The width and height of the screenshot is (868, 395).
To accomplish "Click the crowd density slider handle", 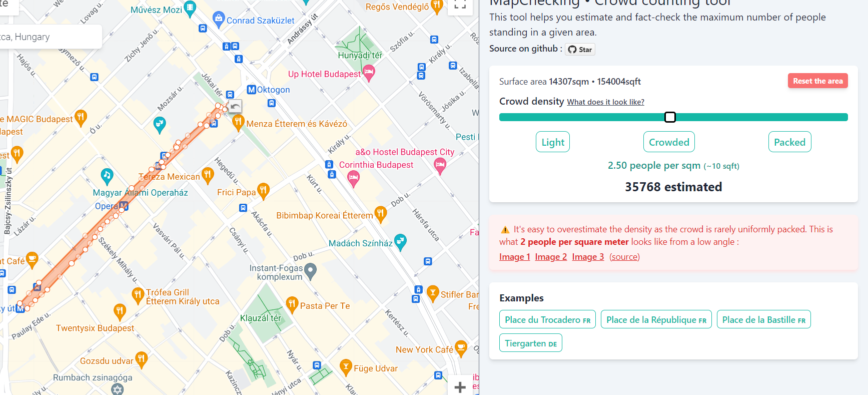I will [x=670, y=117].
